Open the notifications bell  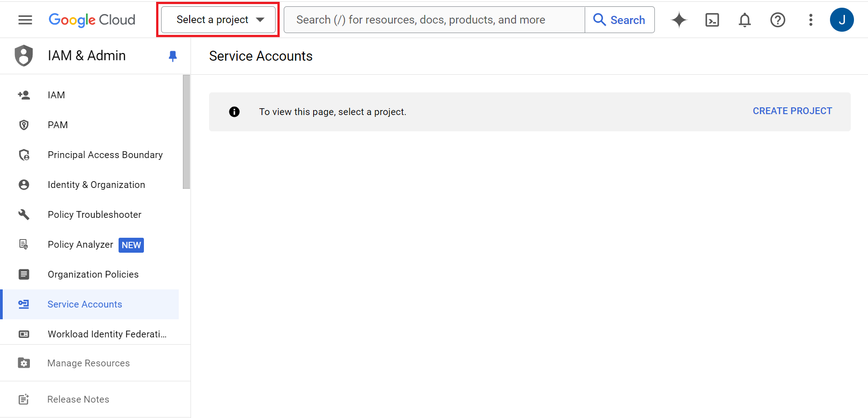[744, 20]
